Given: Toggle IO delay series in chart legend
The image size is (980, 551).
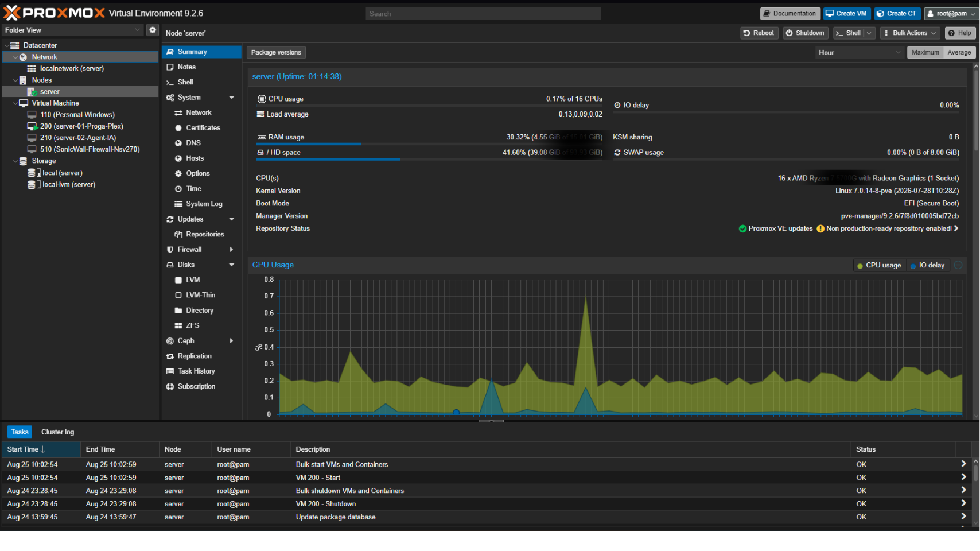Looking at the screenshot, I should pyautogui.click(x=927, y=265).
